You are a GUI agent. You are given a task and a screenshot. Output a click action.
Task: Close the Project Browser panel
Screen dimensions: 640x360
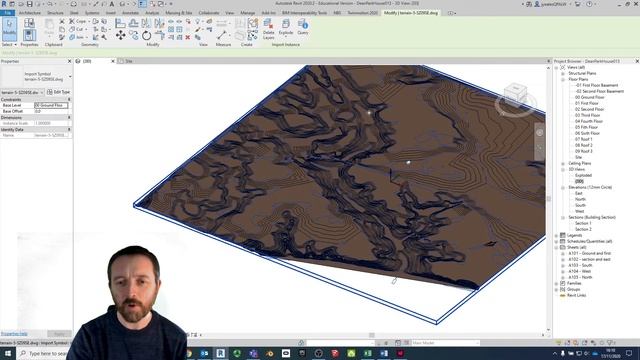click(x=637, y=61)
